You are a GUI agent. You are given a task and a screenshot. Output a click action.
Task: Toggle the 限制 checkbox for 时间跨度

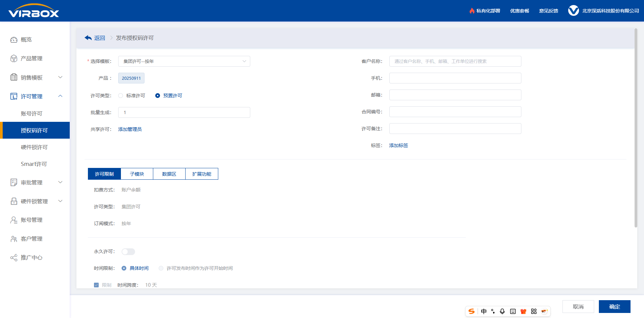(96, 285)
